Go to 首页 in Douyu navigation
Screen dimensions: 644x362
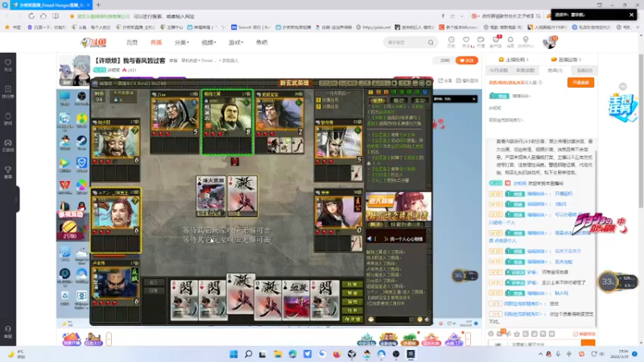point(132,43)
